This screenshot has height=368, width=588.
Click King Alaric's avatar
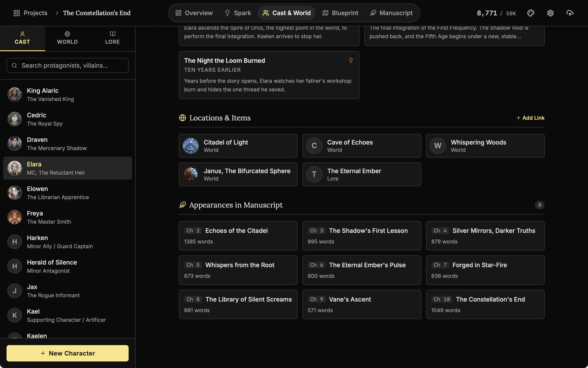tap(14, 95)
